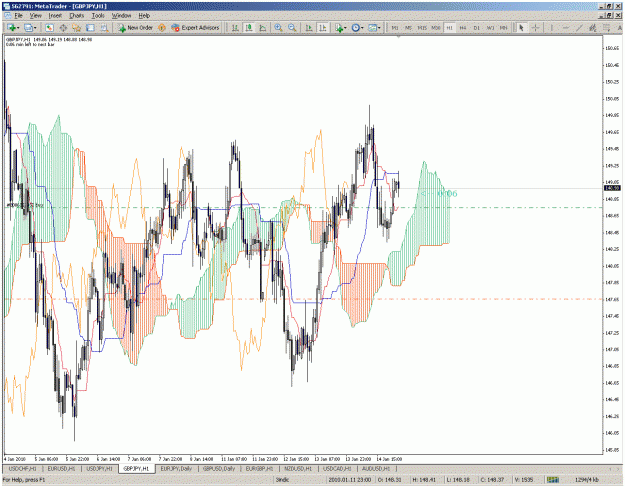Screen dimensions: 625x486
Task: Switch chart to Bar Chart mode
Action: click(x=235, y=28)
